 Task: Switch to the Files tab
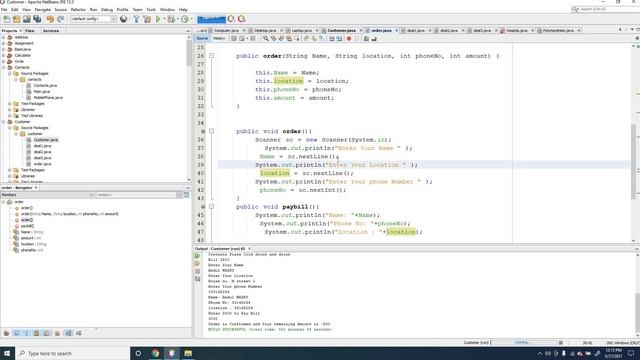click(x=30, y=31)
